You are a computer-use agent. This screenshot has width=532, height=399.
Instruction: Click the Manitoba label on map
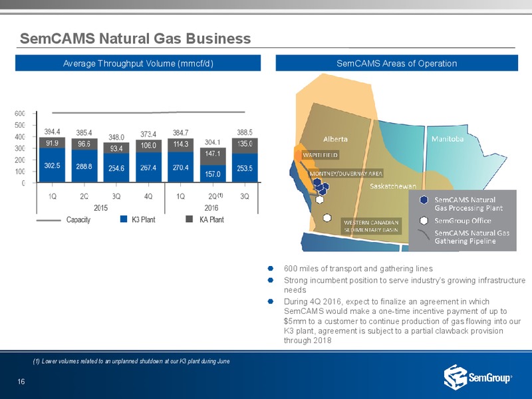click(x=447, y=139)
